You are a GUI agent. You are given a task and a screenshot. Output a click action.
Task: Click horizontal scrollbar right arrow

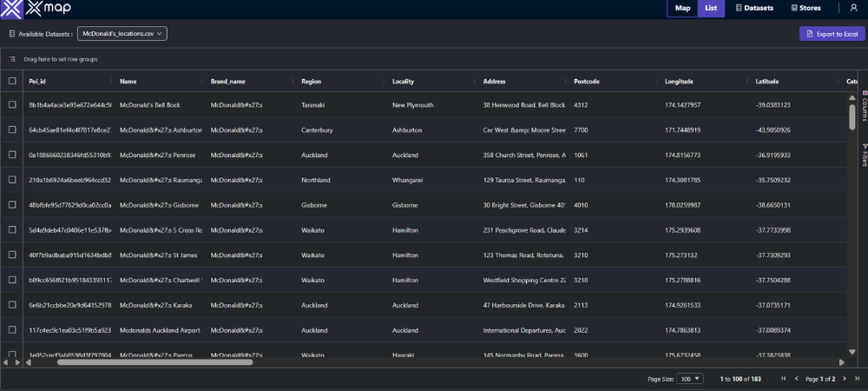coord(842,362)
